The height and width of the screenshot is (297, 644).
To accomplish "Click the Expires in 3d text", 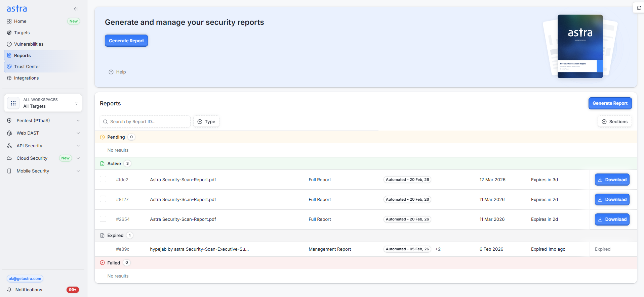I will tap(545, 180).
